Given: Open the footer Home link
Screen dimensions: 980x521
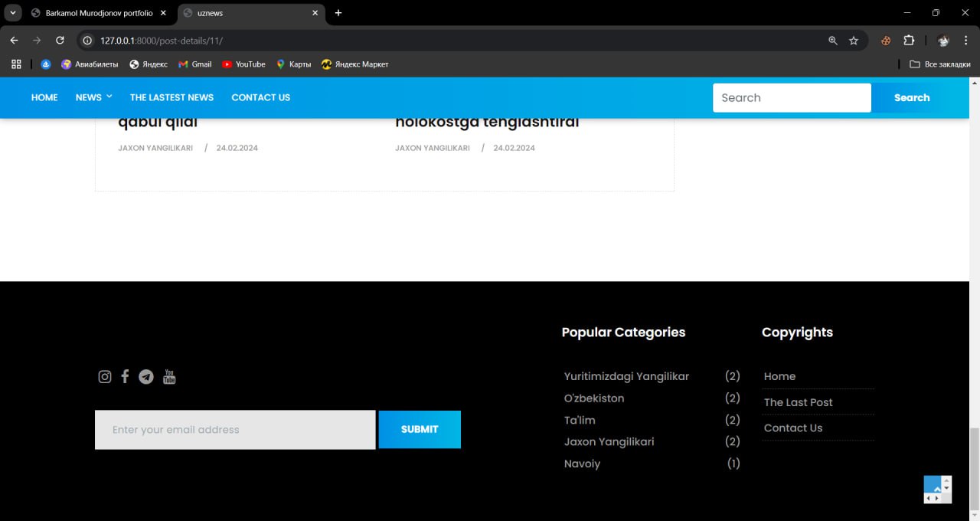Looking at the screenshot, I should (x=779, y=376).
